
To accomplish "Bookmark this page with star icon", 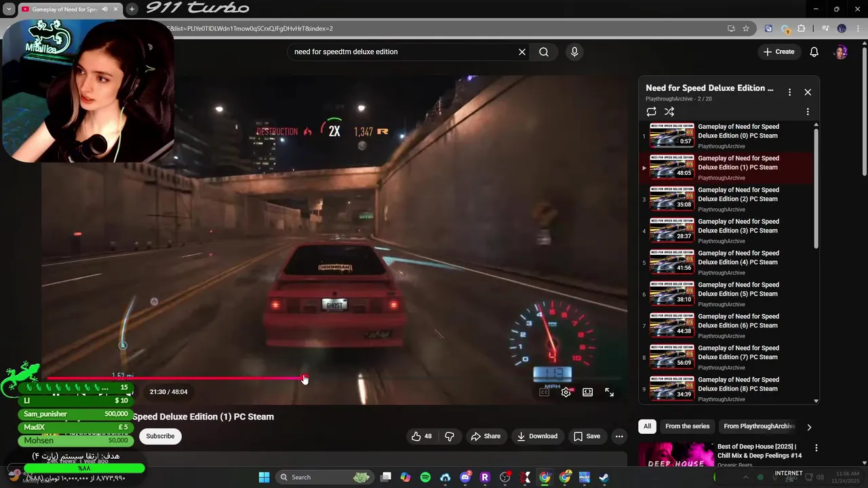I will click(x=746, y=28).
